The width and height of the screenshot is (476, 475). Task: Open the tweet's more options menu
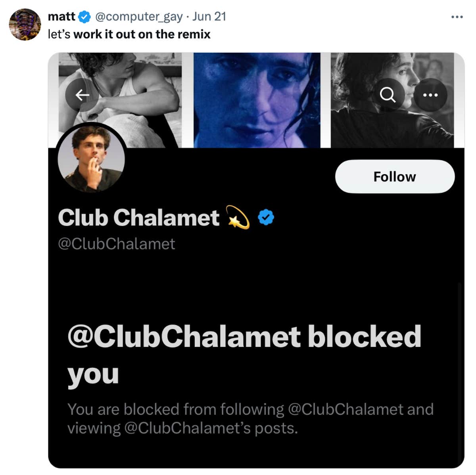(x=457, y=17)
